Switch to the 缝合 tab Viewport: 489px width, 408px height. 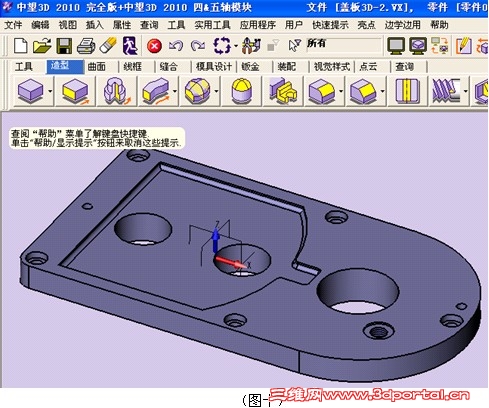[168, 67]
